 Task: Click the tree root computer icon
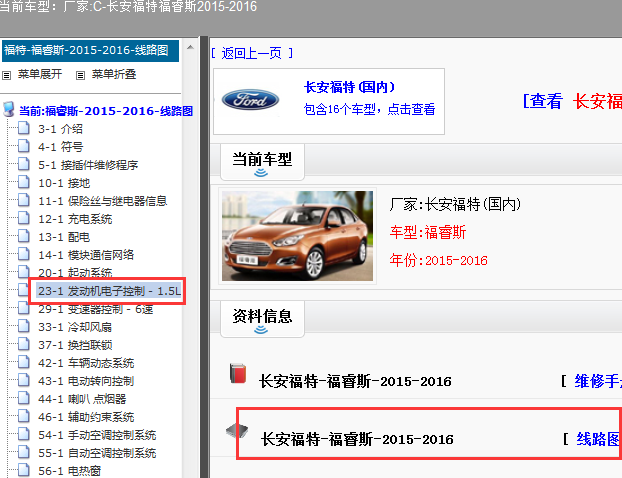coord(9,109)
